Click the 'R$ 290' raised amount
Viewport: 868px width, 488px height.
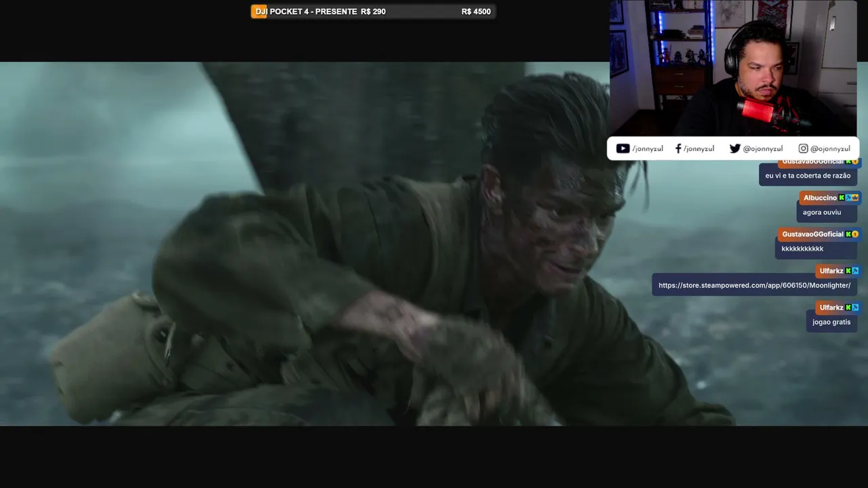pyautogui.click(x=374, y=12)
